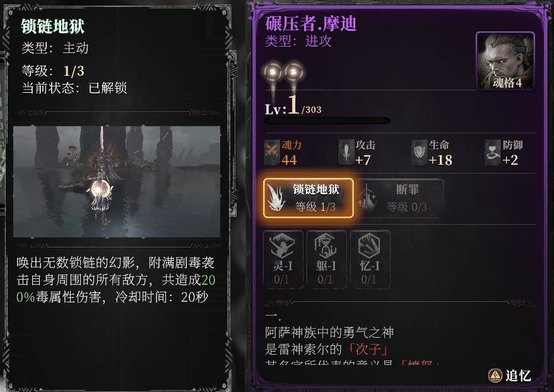Click the 碾压者.摩迪 title heading
Viewport: 554px width, 392px height.
(x=310, y=24)
